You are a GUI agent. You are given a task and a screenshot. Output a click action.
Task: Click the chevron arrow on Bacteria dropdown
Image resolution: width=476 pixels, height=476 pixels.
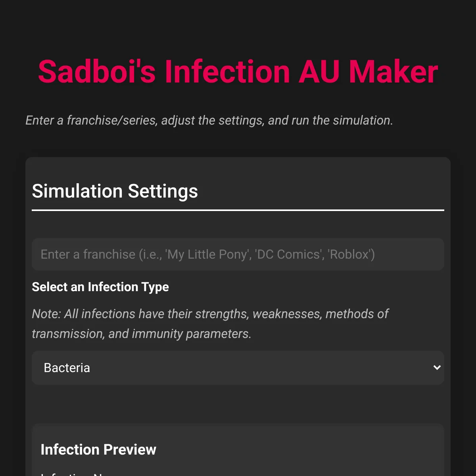(437, 368)
